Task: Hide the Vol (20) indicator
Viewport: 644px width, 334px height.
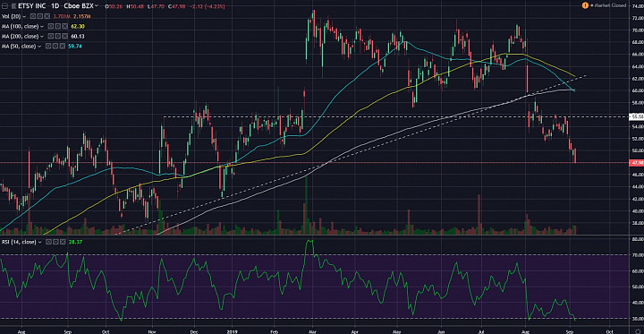Action: point(33,16)
